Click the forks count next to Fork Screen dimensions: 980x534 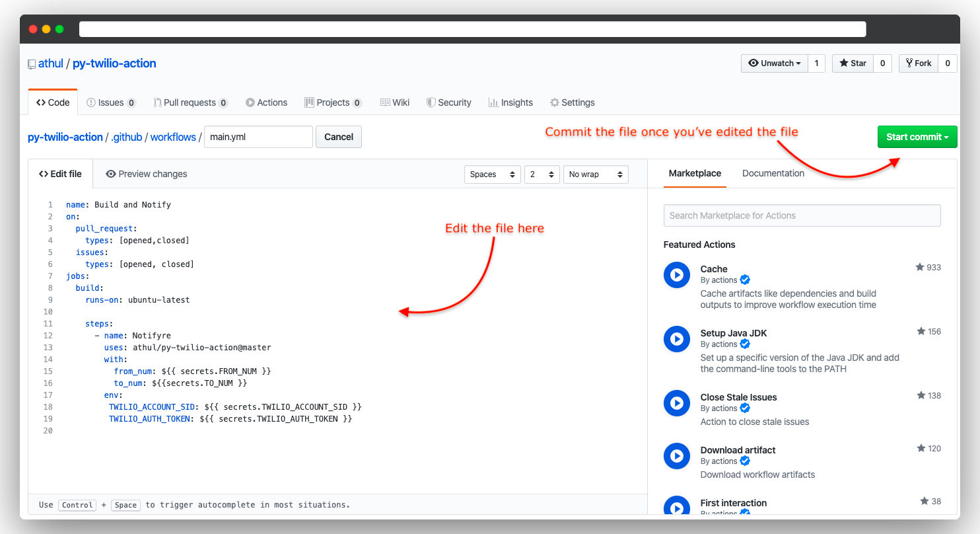(x=948, y=63)
